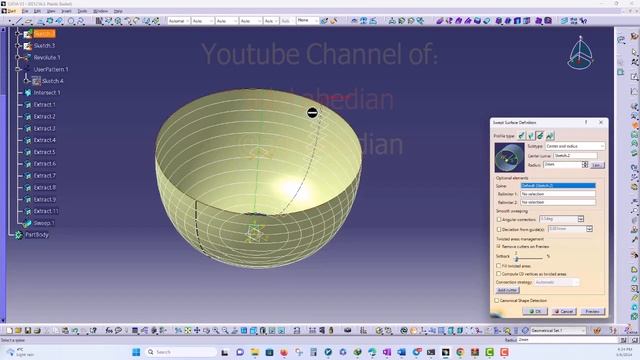Image resolution: width=640 pixels, height=360 pixels.
Task: Toggle Remove cutters on Preview checkbox
Action: pyautogui.click(x=499, y=247)
